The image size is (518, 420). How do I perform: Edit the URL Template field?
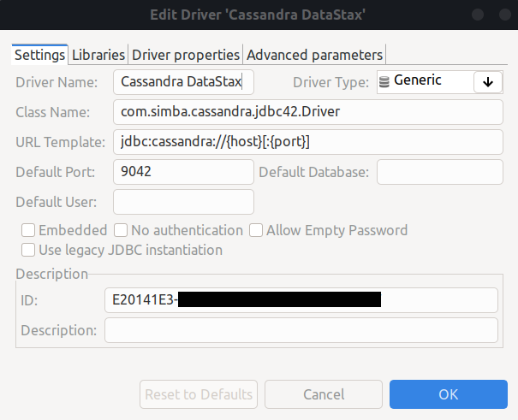[x=308, y=142]
